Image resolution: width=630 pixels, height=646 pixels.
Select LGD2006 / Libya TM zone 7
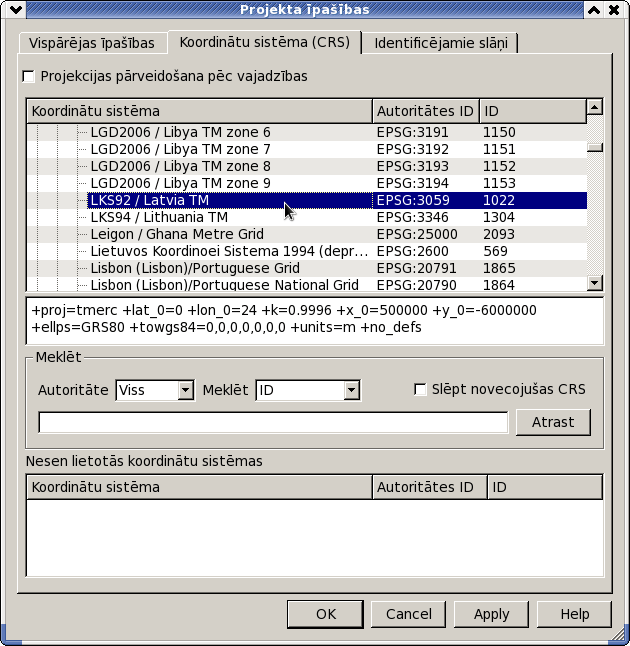[307, 149]
